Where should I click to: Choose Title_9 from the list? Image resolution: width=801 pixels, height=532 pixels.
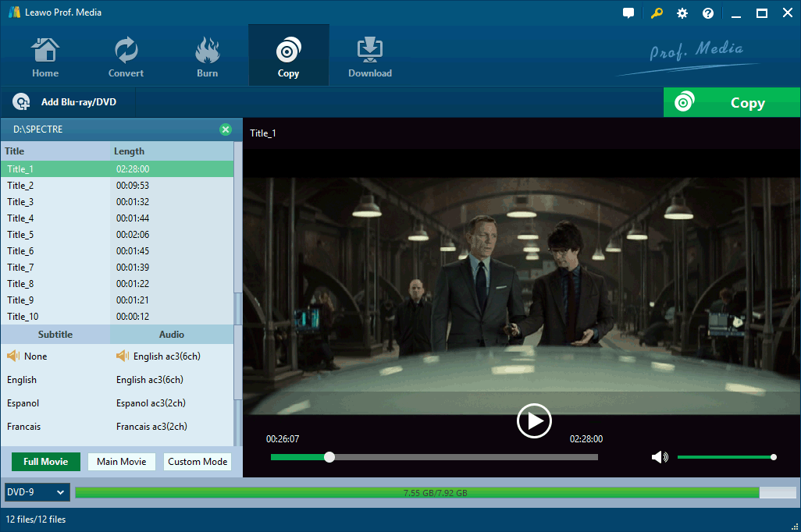tap(117, 300)
